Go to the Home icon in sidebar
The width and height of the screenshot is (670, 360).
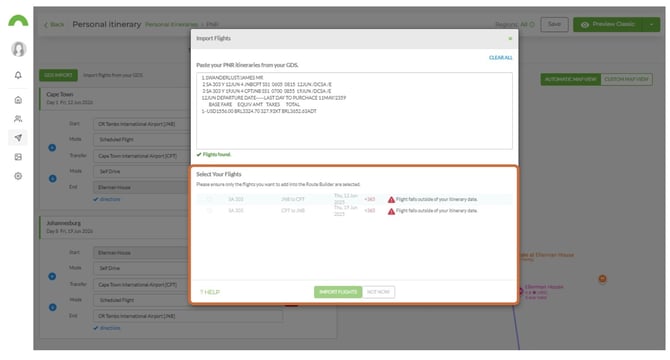coord(18,100)
